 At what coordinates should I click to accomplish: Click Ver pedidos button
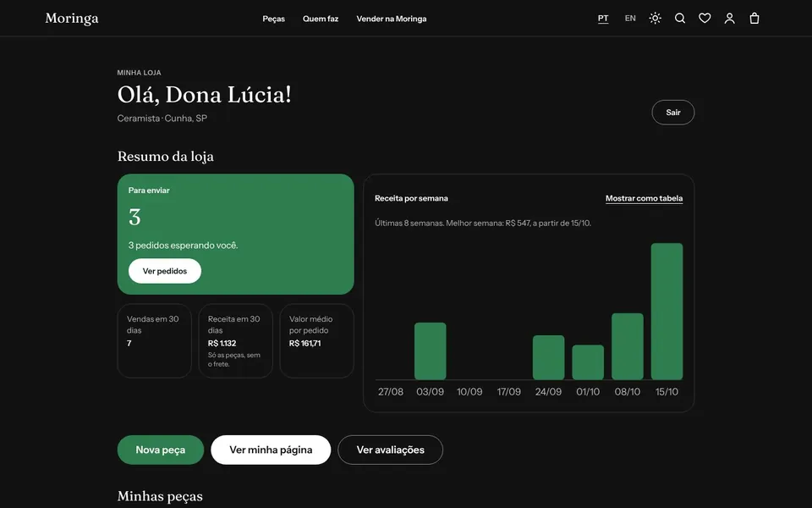click(165, 271)
